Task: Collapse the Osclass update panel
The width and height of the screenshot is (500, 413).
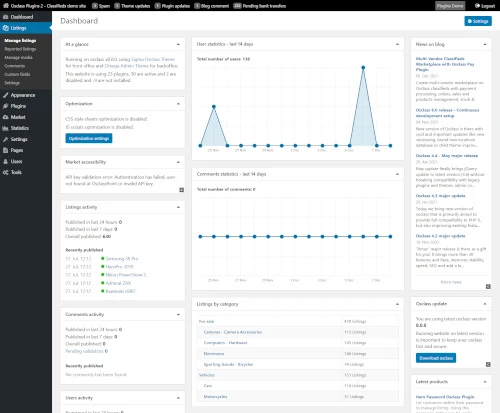Action: (x=485, y=304)
